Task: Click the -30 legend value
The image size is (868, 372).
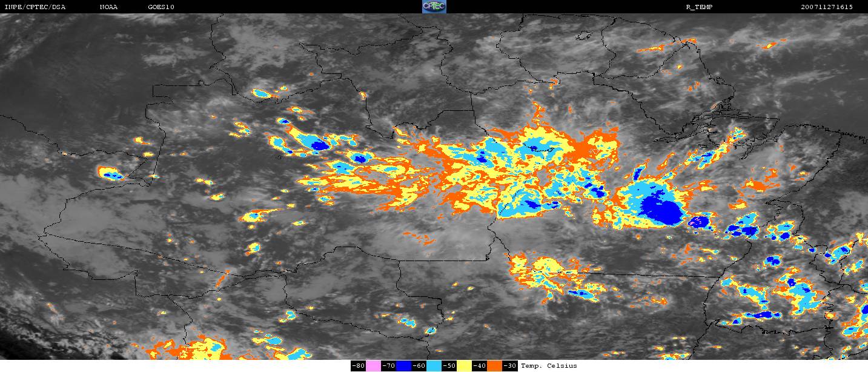Action: coord(510,366)
